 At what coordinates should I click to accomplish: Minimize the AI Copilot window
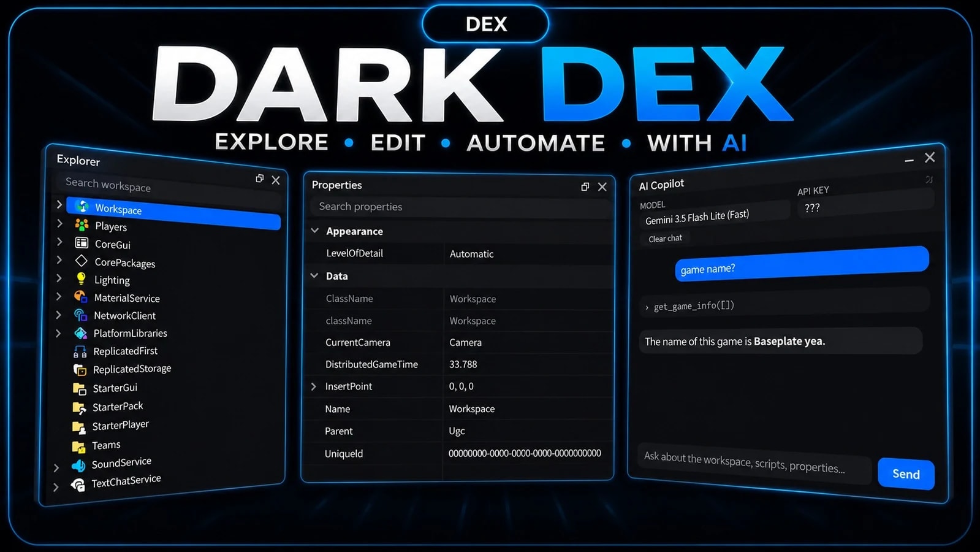tap(910, 160)
